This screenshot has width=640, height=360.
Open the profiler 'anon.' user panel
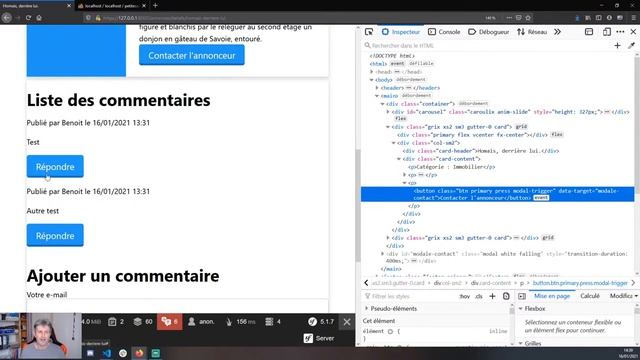(x=200, y=322)
